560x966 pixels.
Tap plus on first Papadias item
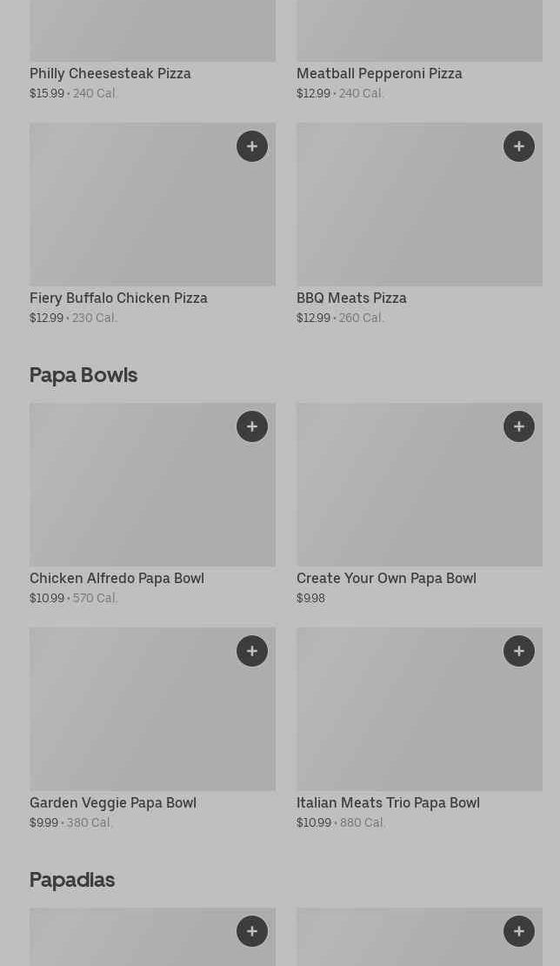point(252,931)
